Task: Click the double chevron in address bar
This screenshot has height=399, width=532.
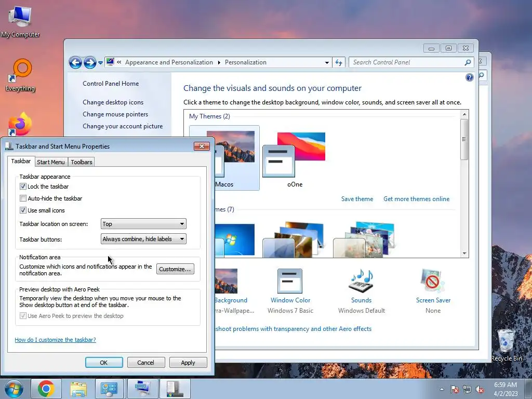Action: [x=119, y=62]
